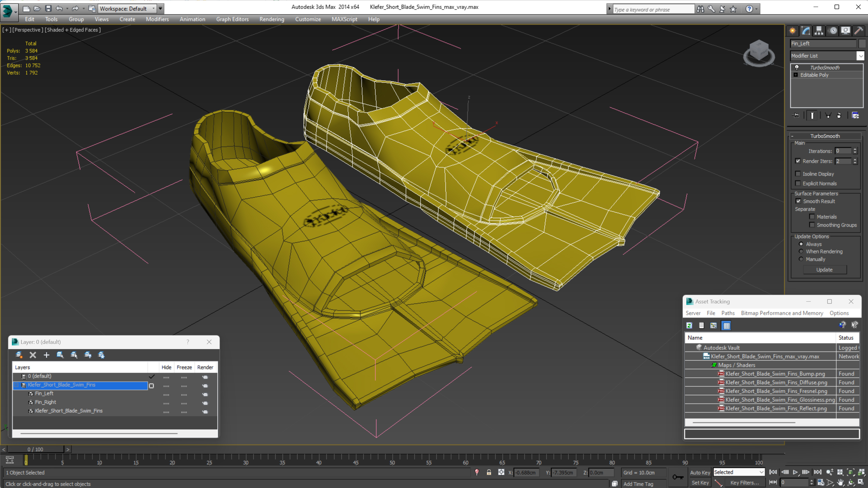Select the When Rendering radio option
The image size is (868, 488).
point(801,251)
